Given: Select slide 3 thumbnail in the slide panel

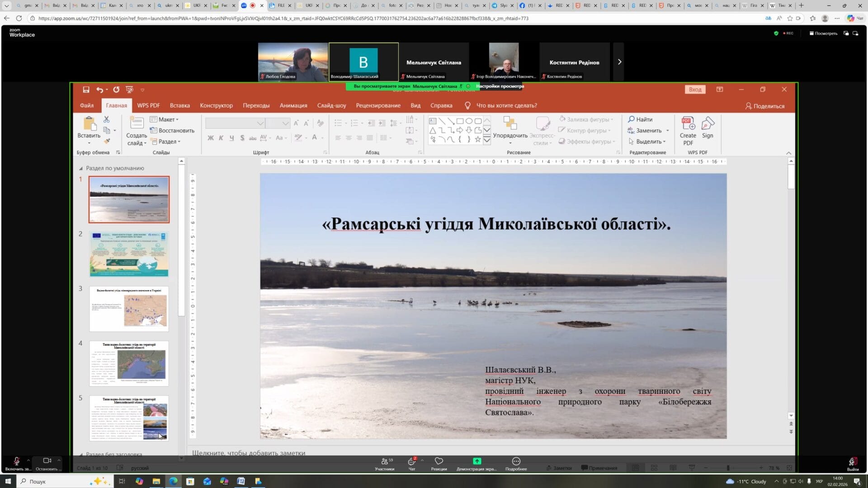Looking at the screenshot, I should pos(129,309).
